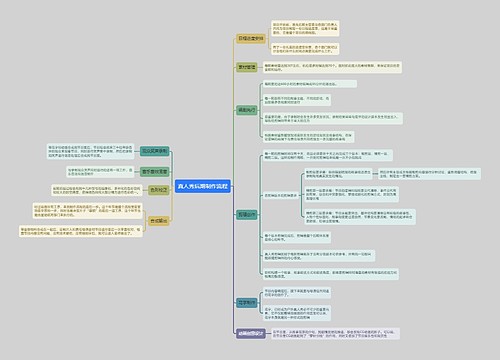Select the deepest-level note farthest right
This screenshot has width=500, height=360.
(429, 174)
